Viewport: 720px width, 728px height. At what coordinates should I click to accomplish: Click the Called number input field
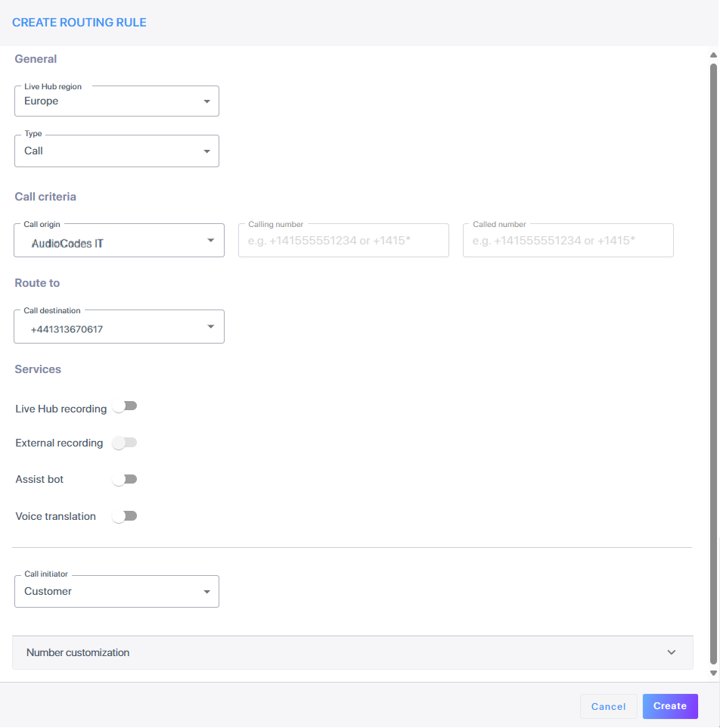tap(568, 241)
